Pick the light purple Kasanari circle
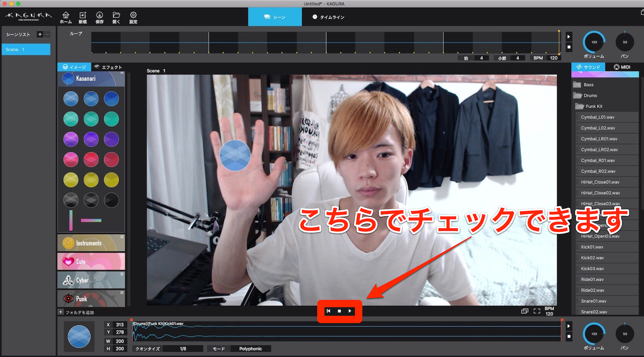The image size is (644, 357). coord(71,139)
